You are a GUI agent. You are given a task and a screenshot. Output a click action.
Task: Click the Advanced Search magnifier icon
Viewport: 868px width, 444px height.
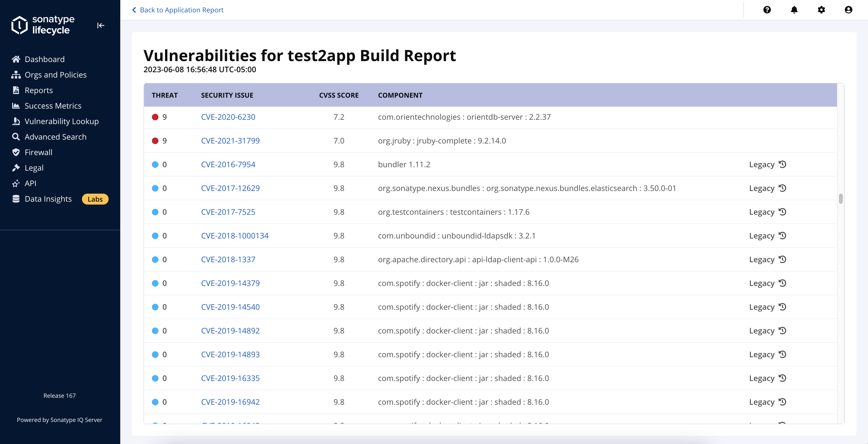tap(16, 137)
